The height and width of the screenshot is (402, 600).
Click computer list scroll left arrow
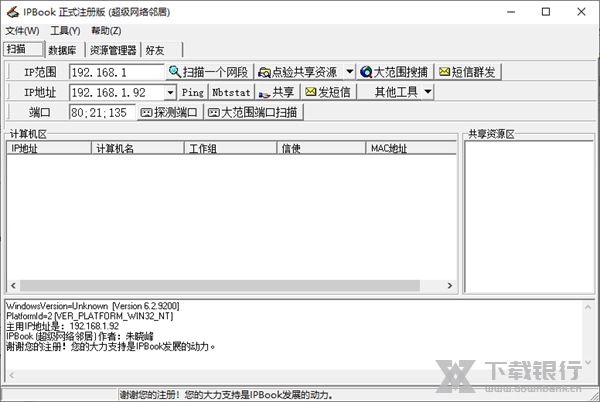tap(13, 286)
